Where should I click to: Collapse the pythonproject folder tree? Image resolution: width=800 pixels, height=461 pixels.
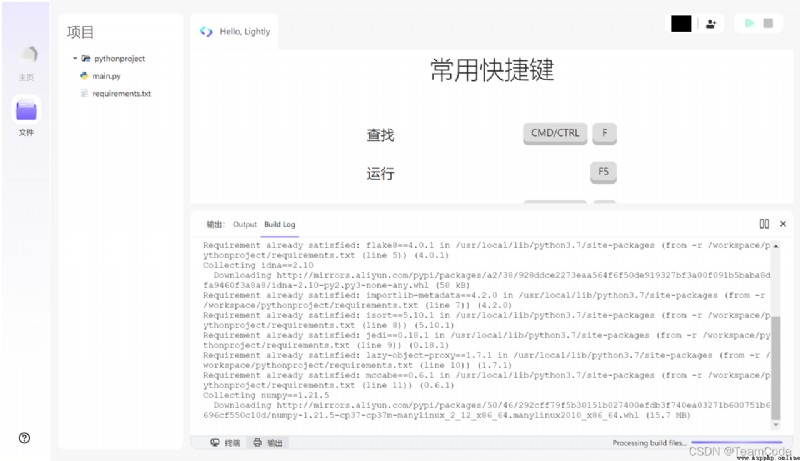coord(74,58)
